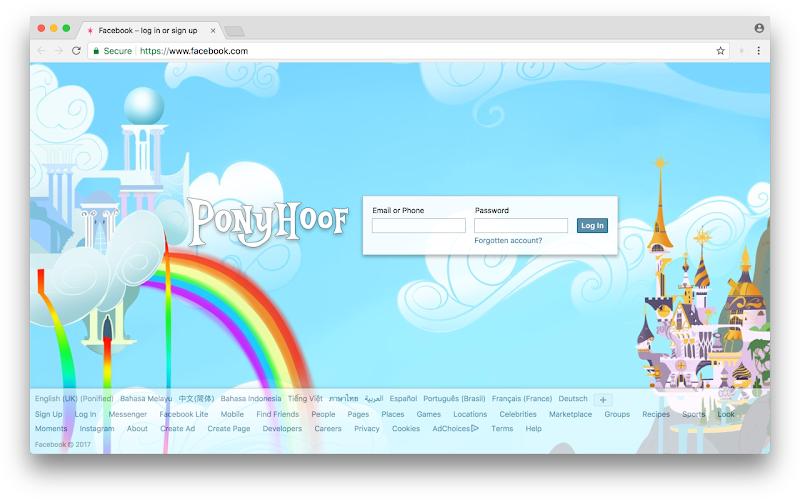Viewport: 800px width, 500px height.
Task: Open the AdChoices footer link
Action: [456, 429]
